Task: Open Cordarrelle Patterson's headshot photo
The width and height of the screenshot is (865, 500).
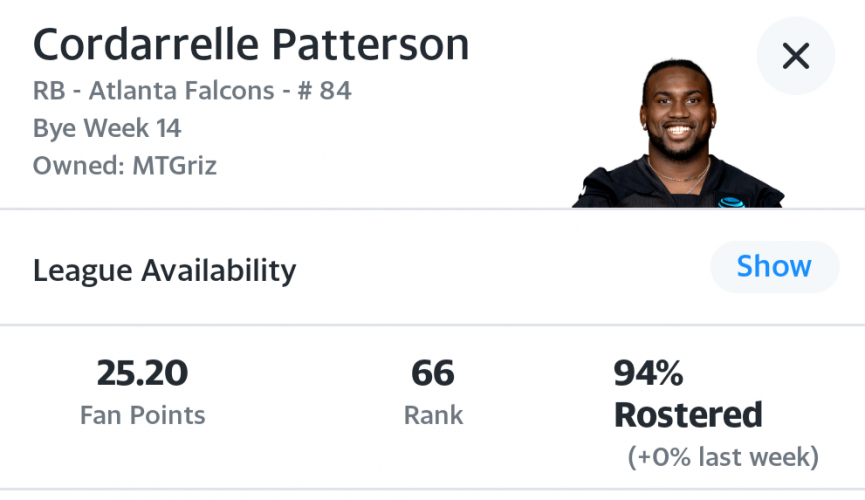Action: click(x=678, y=134)
